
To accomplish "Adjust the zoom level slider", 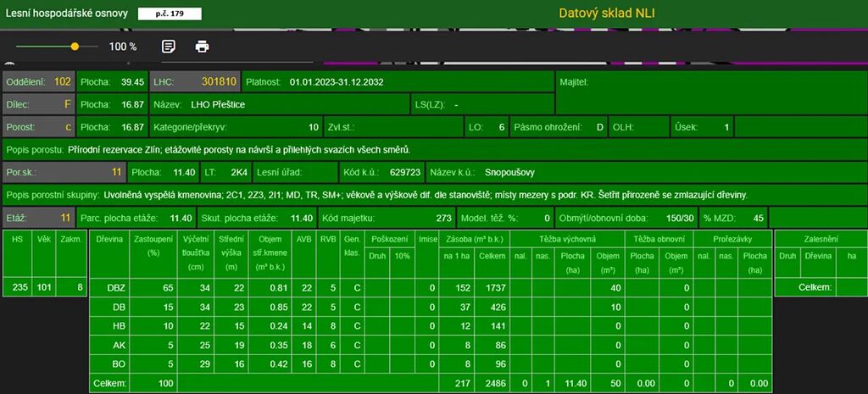I will 75,47.
